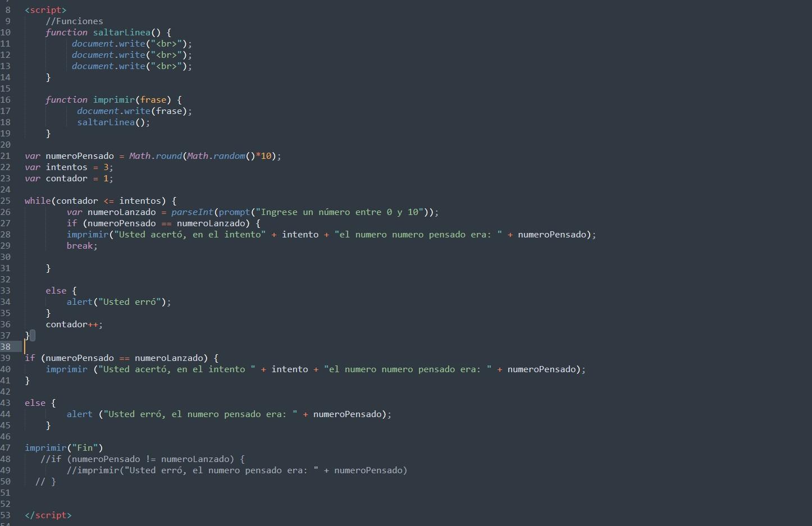Click "alert" on line 34
812x526 pixels.
click(80, 302)
